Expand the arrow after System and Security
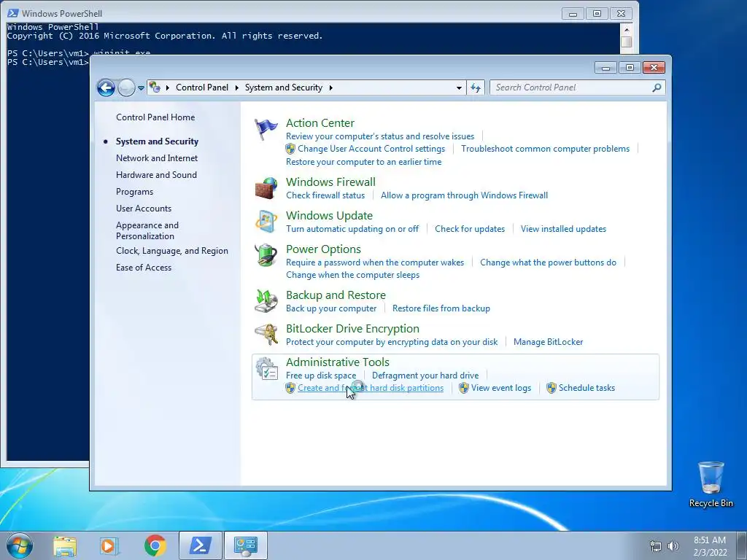This screenshot has height=560, width=747. [330, 87]
